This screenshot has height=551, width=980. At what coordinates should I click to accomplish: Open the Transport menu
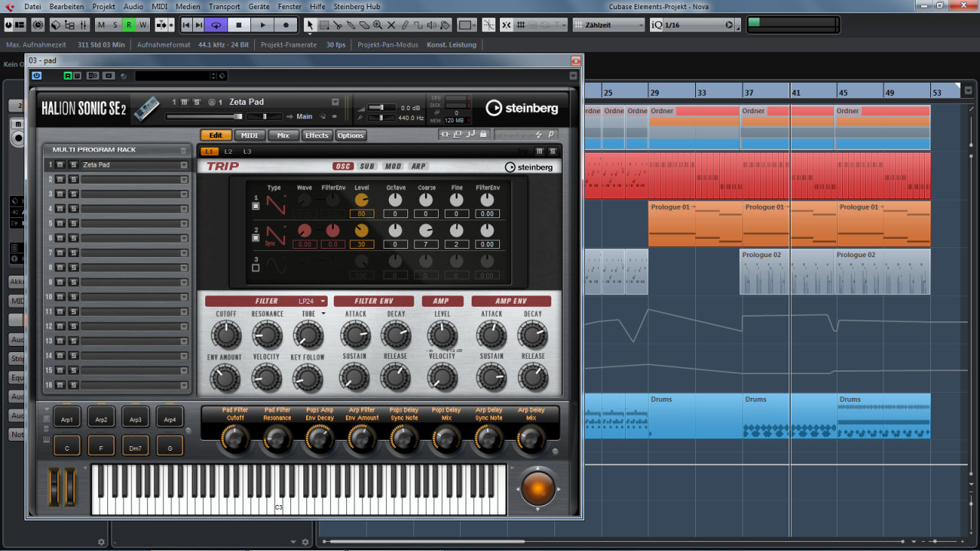(x=224, y=7)
